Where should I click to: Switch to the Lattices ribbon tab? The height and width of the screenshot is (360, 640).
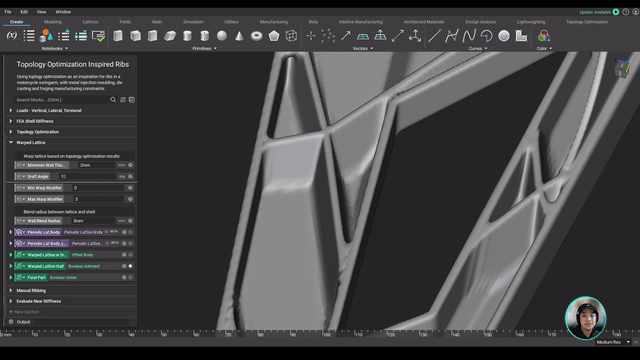point(90,22)
